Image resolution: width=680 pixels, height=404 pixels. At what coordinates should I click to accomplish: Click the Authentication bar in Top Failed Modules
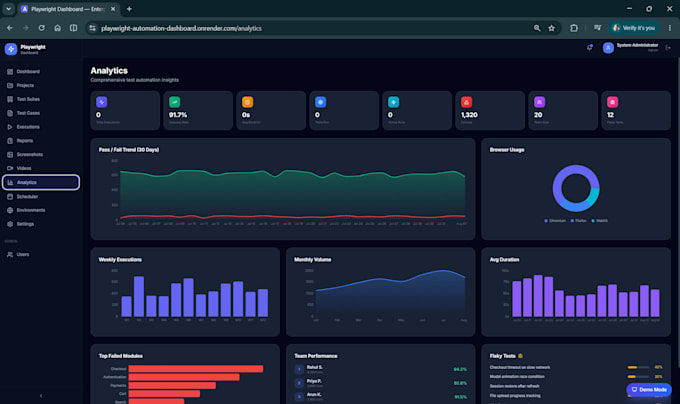click(184, 377)
